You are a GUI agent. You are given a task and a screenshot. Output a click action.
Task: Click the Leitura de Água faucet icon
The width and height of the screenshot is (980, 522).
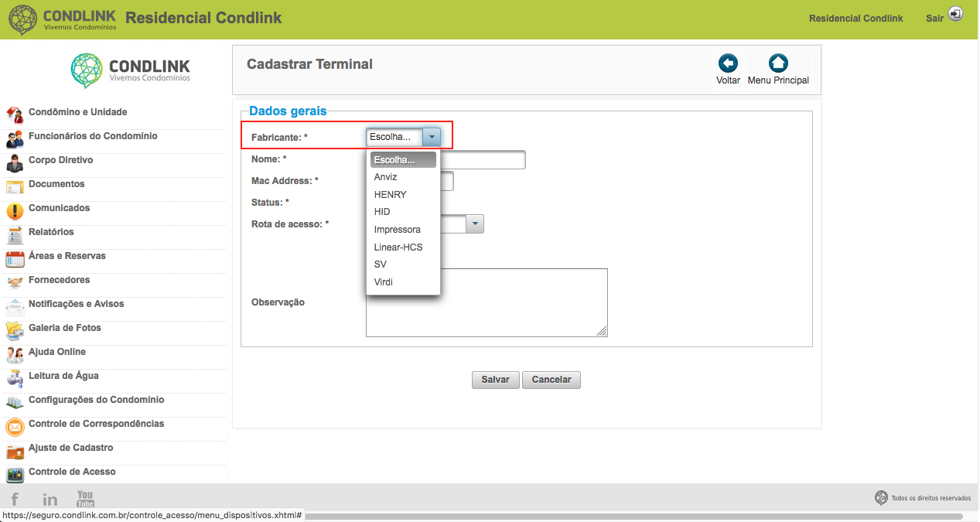click(x=15, y=379)
